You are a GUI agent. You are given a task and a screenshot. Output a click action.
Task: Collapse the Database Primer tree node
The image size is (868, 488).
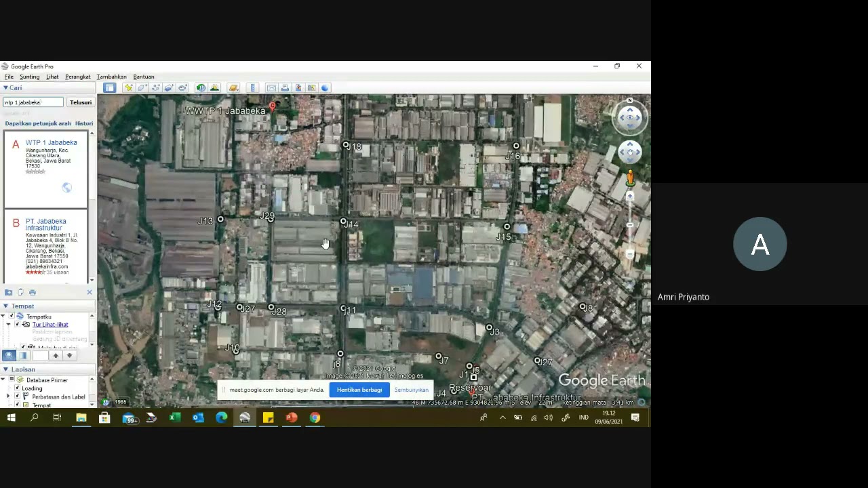pyautogui.click(x=4, y=380)
